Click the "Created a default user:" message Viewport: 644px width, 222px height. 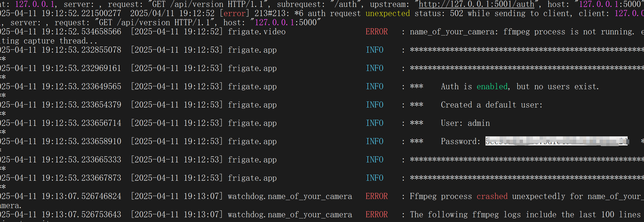click(491, 105)
